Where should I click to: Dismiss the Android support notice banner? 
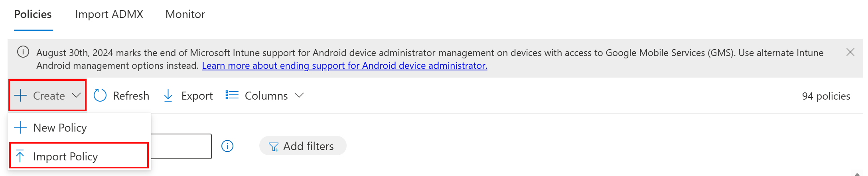pos(850,52)
